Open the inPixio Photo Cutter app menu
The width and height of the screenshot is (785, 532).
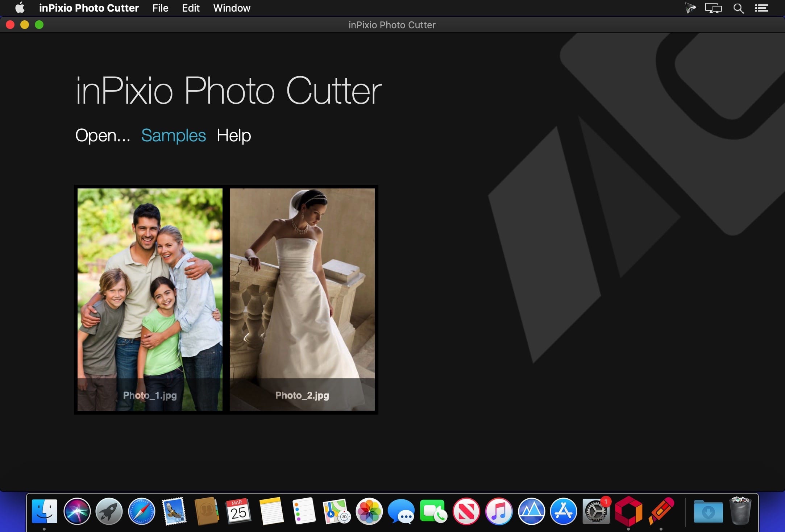tap(89, 8)
